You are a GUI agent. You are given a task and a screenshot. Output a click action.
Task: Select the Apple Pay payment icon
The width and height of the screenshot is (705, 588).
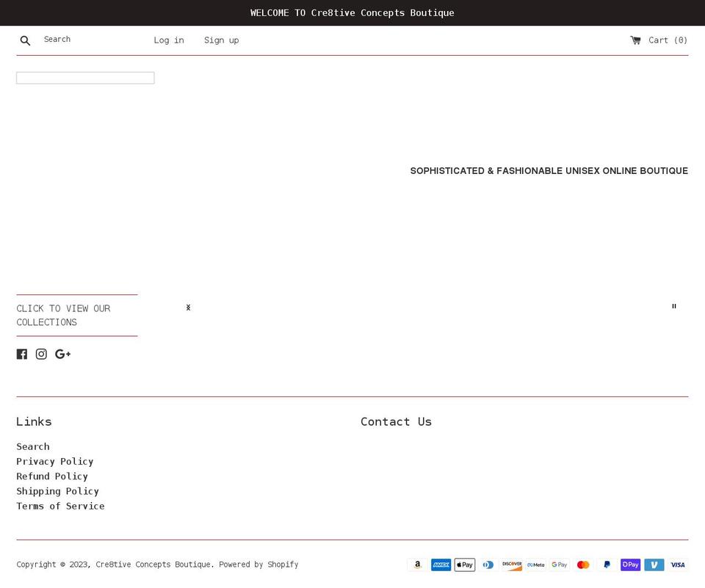click(464, 565)
